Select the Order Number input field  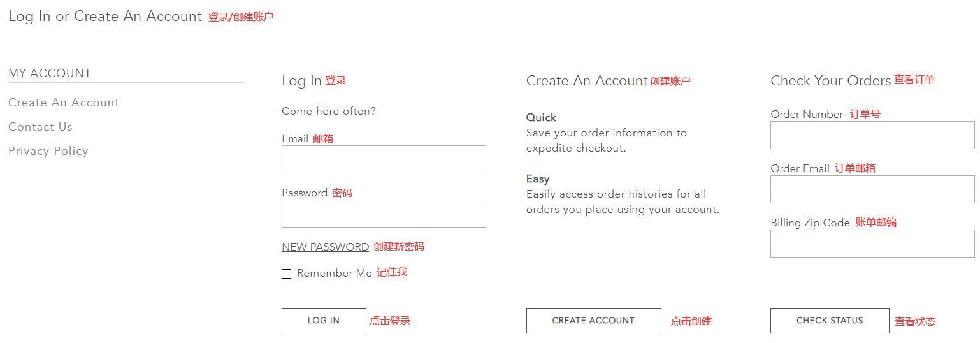[x=872, y=135]
